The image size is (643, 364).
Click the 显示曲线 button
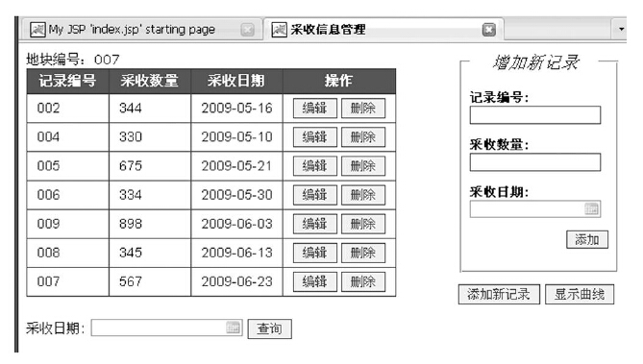(580, 294)
